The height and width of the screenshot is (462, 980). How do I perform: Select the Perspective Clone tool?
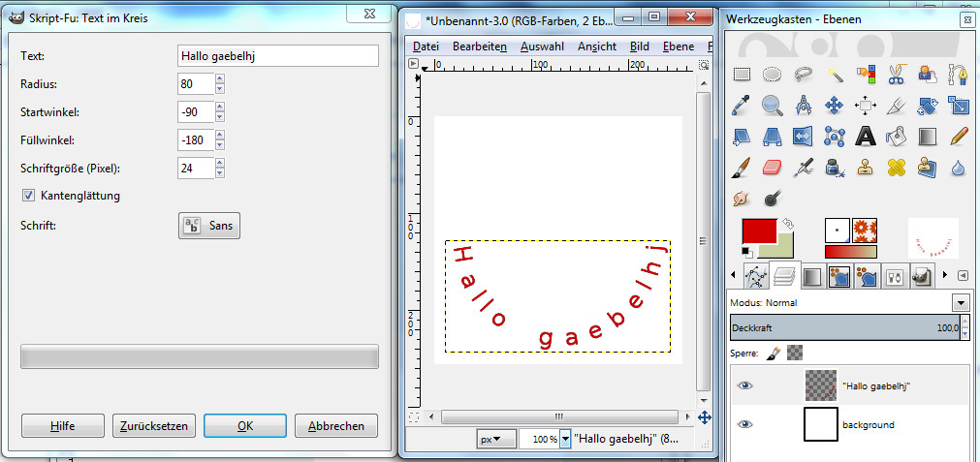[927, 168]
